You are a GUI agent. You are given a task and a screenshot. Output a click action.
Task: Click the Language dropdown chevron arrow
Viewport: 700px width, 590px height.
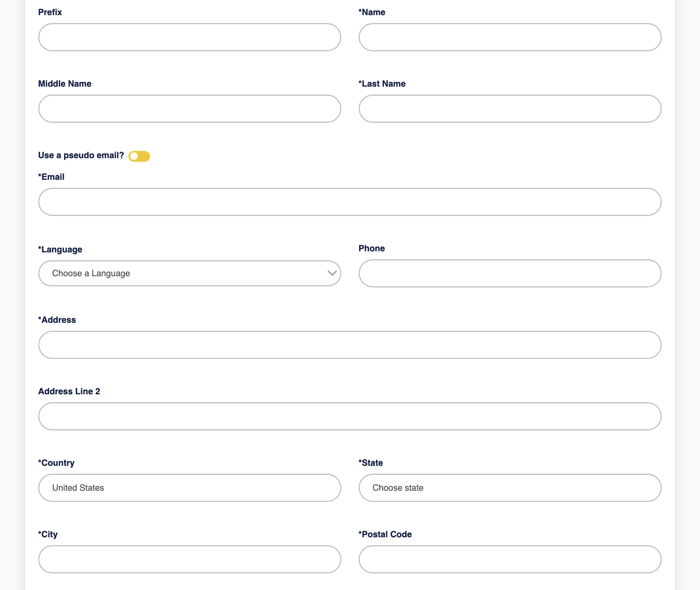point(332,273)
